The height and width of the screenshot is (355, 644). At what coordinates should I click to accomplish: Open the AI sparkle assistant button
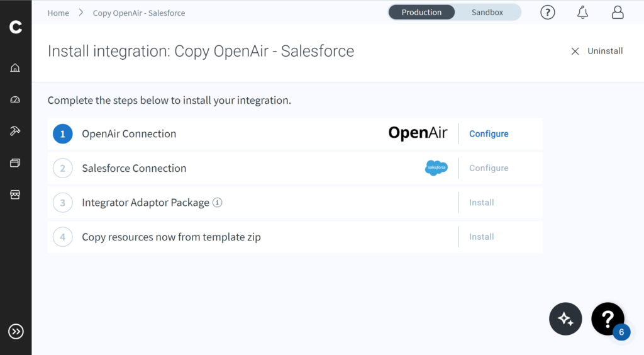pos(565,319)
